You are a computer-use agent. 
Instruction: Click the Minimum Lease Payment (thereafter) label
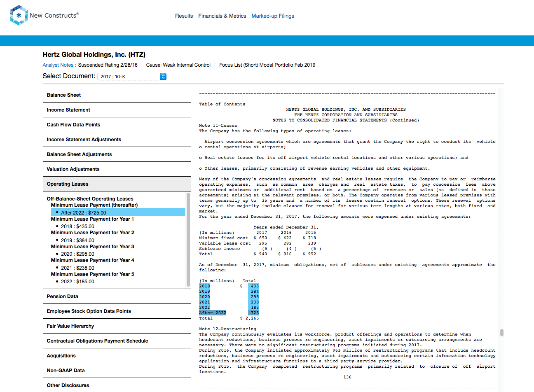click(94, 205)
